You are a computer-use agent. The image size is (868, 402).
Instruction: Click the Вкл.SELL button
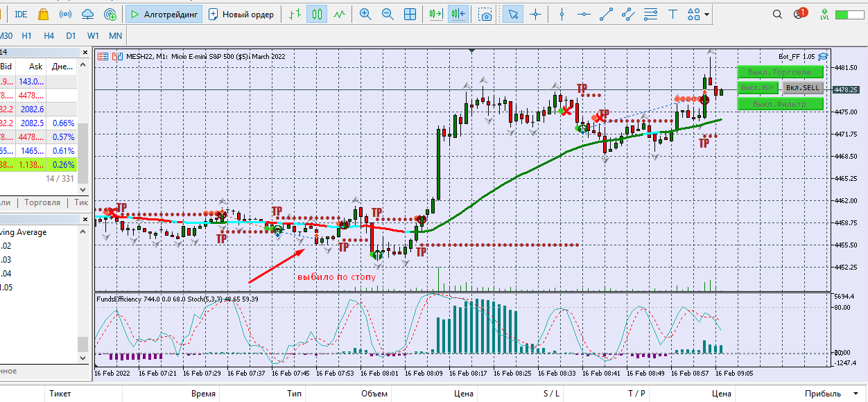click(x=803, y=88)
